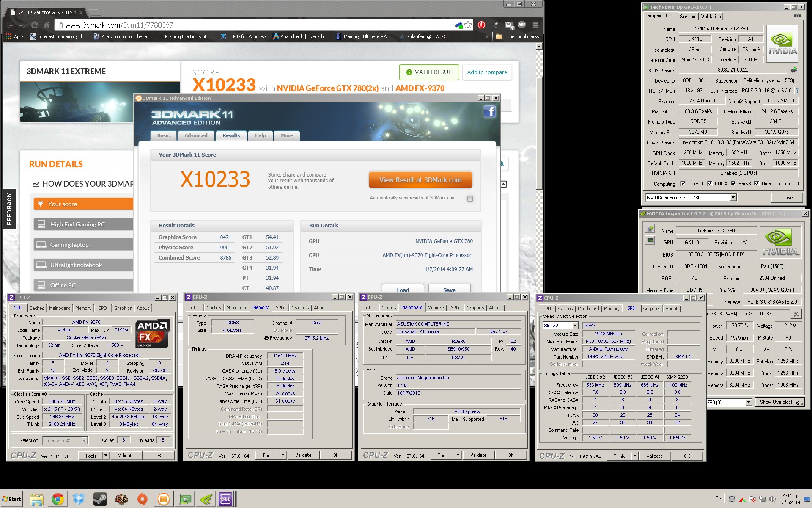This screenshot has width=812, height=508.
Task: Open Tools dropdown arrow in first CPU-Z window
Action: (x=106, y=456)
